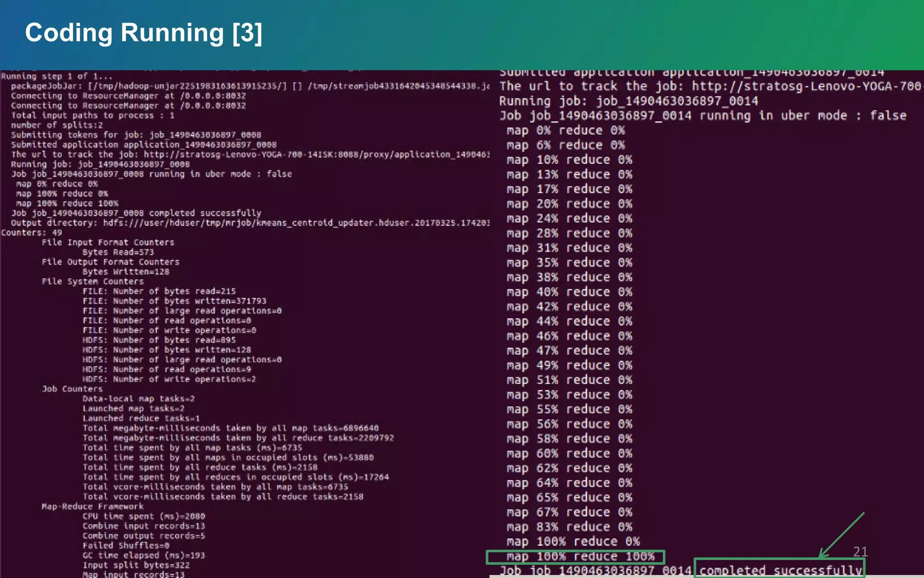
Task: Click the 'Map-Reduce Framework' heading
Action: point(92,507)
